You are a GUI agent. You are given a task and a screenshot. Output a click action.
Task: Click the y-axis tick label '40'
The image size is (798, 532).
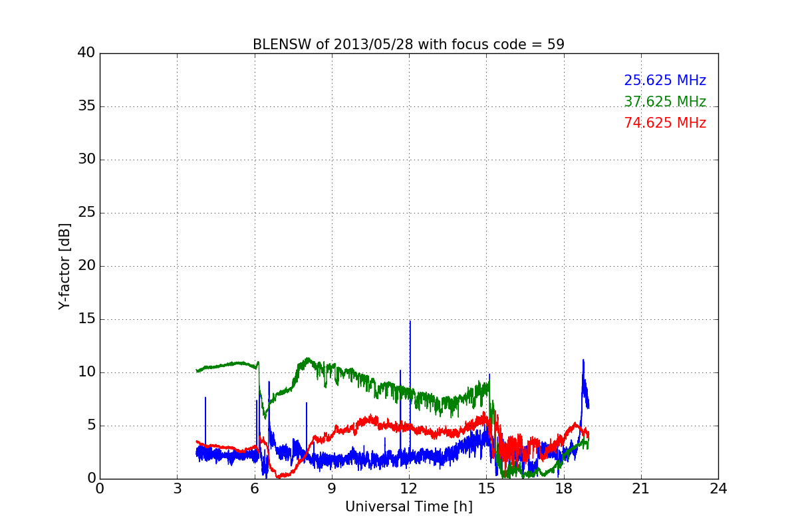click(x=86, y=53)
